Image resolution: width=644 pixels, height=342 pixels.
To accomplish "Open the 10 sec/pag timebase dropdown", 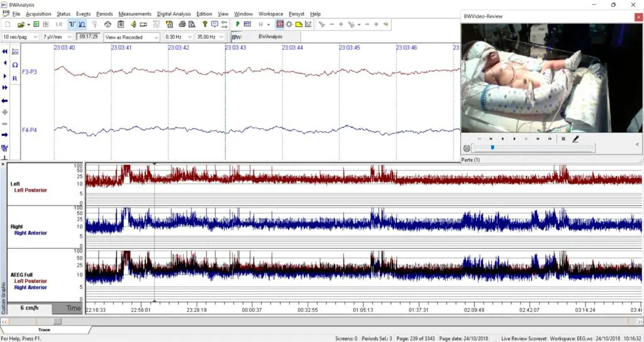I will tap(20, 37).
